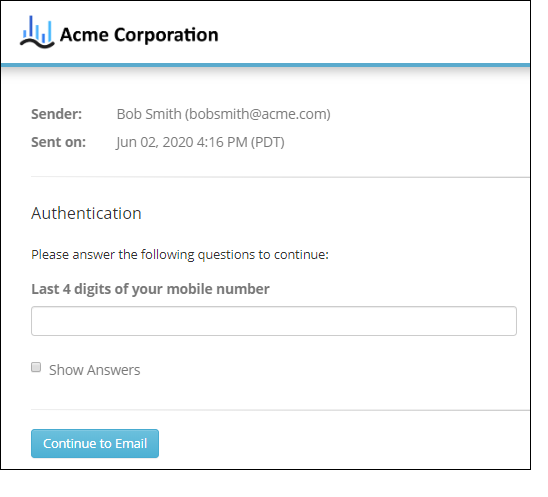Viewport: 548px width, 497px height.
Task: Tick the Show Answers checkbox
Action: (x=36, y=367)
